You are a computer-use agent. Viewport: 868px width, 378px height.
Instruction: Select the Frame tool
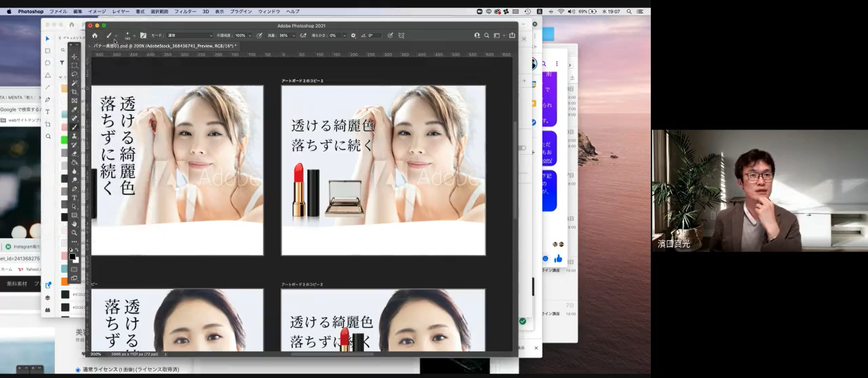[74, 101]
